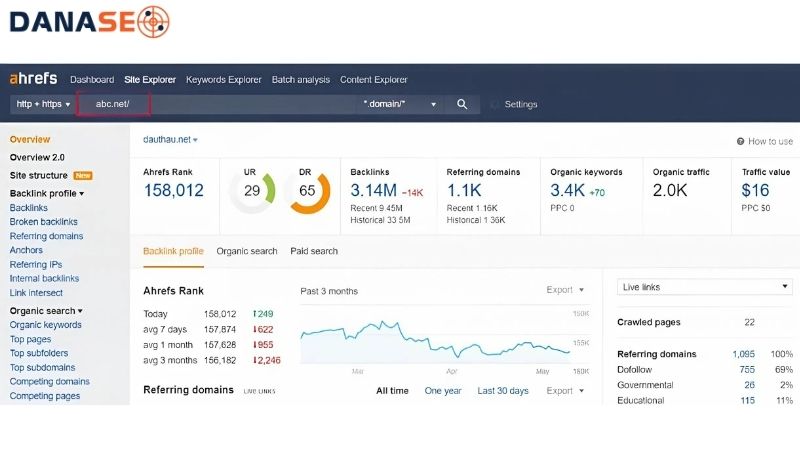Open Backlinks in the sidebar
The width and height of the screenshot is (800, 450).
(x=29, y=208)
